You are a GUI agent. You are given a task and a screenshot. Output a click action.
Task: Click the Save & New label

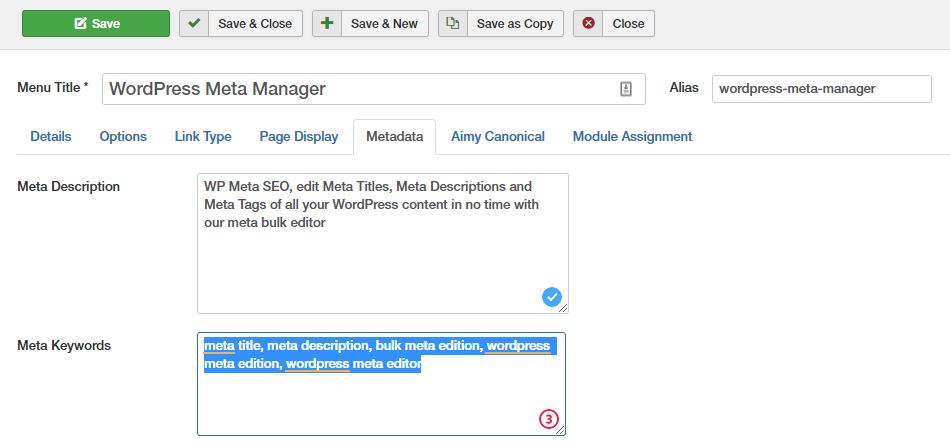[385, 24]
